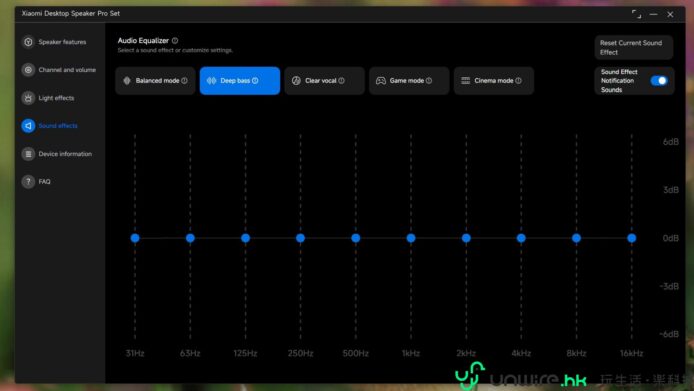Click the 500Hz frequency label
The width and height of the screenshot is (694, 391).
pos(356,353)
